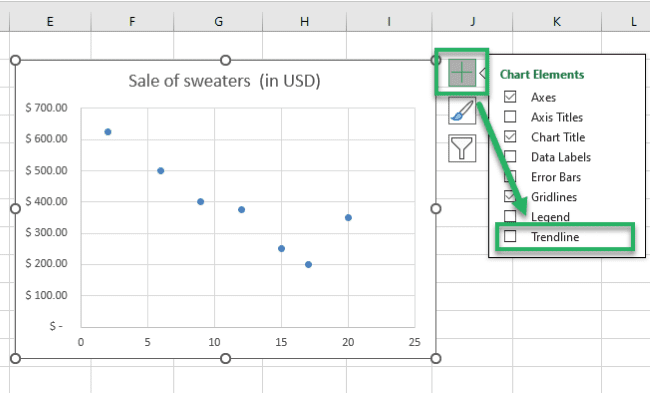Open the Chart Styles paintbrush button
Image resolution: width=650 pixels, height=393 pixels.
[x=462, y=111]
